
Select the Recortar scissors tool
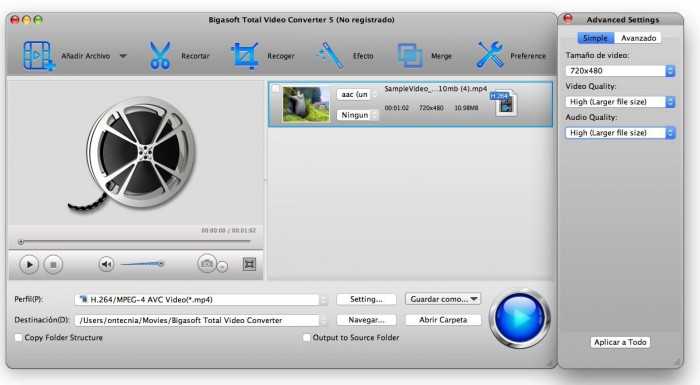coord(160,55)
